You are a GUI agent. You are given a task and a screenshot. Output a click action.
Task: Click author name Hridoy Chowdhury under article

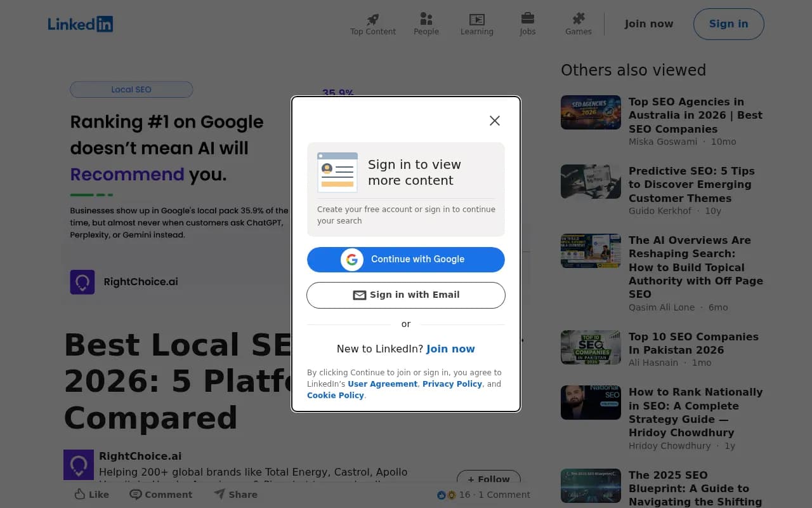[x=670, y=446]
